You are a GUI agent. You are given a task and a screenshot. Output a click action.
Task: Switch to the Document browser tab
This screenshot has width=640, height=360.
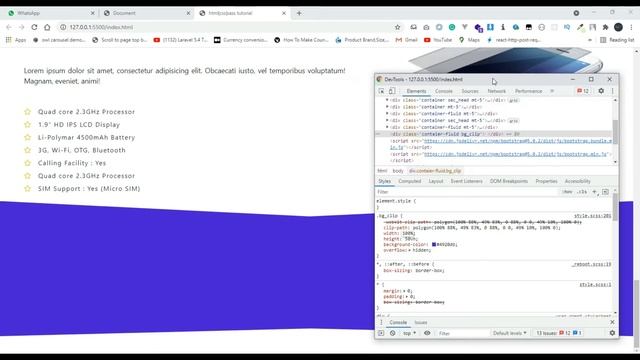[x=146, y=13]
